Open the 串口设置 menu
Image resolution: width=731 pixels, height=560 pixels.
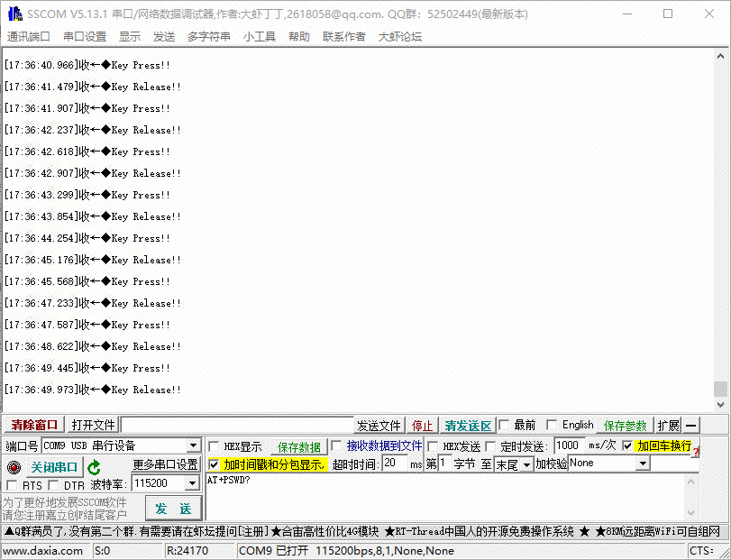(85, 37)
